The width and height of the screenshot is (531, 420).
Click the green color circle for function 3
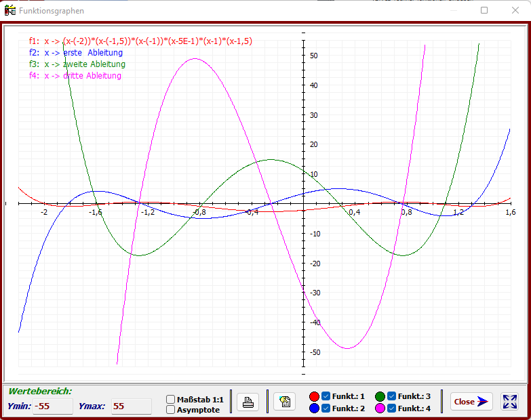pos(380,396)
